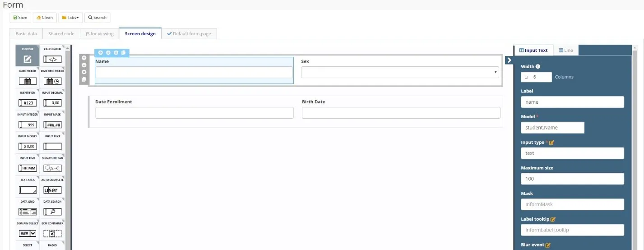
Task: Pick the Input Money component
Action: (x=28, y=143)
